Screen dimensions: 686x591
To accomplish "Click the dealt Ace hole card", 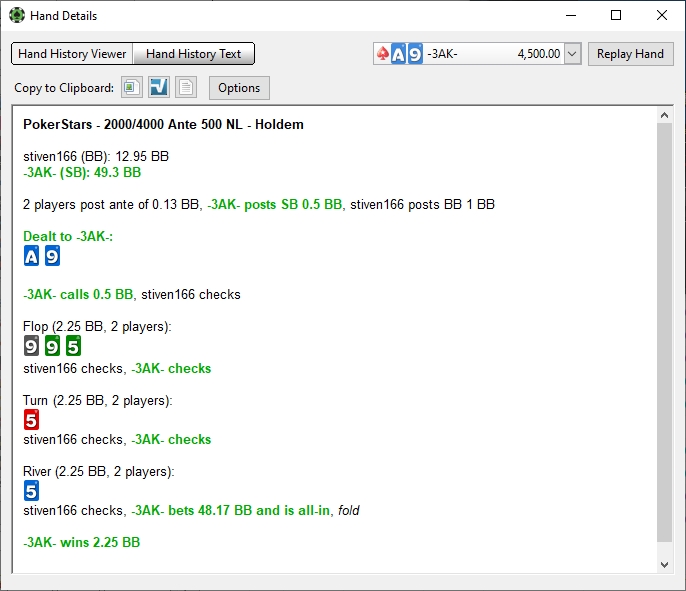I will (32, 256).
